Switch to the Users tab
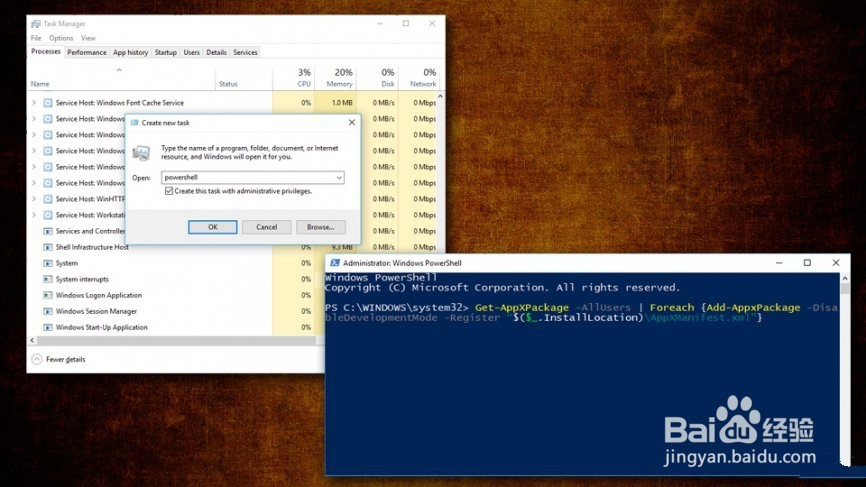This screenshot has width=866, height=487. click(192, 52)
